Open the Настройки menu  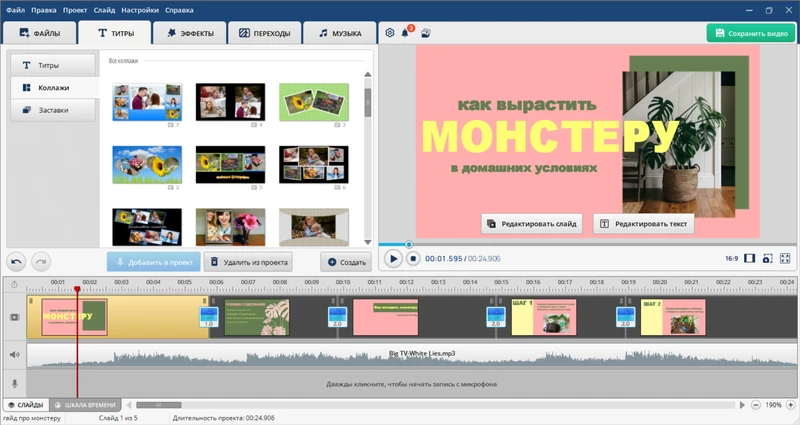[140, 10]
